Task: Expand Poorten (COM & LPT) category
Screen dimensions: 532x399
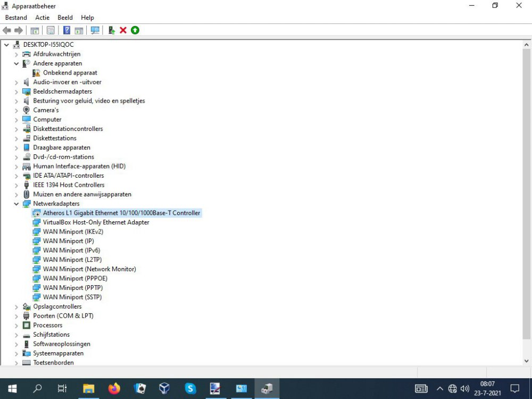Action: click(x=16, y=316)
